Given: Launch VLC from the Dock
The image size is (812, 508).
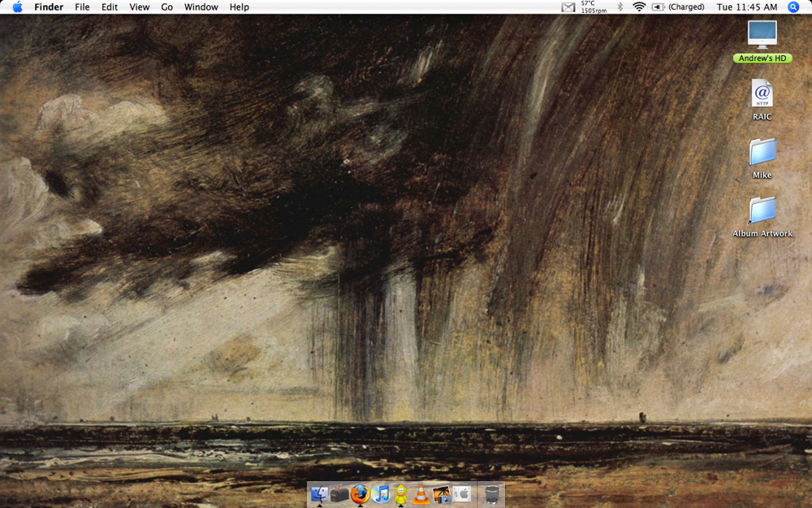Looking at the screenshot, I should point(421,494).
